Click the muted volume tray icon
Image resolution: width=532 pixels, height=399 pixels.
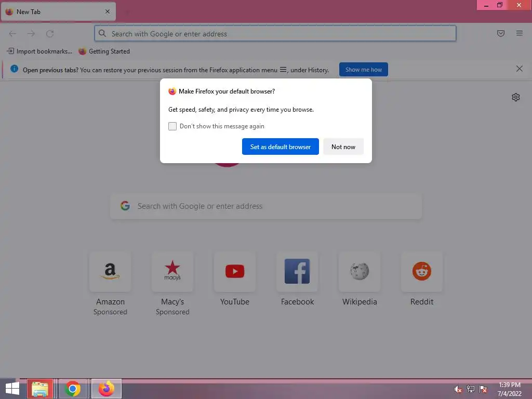coord(458,389)
